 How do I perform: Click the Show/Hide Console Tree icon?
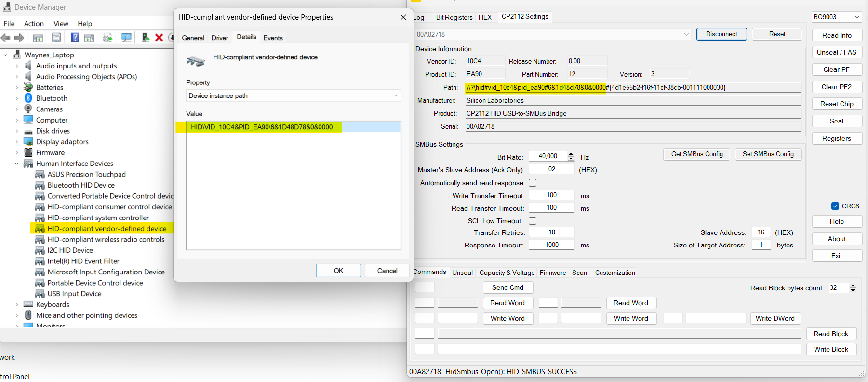coord(38,38)
